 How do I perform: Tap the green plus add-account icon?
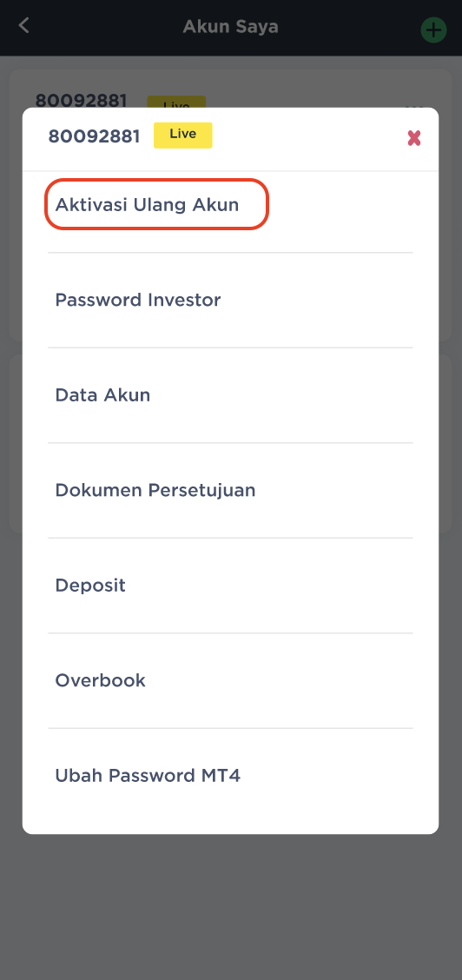[433, 30]
